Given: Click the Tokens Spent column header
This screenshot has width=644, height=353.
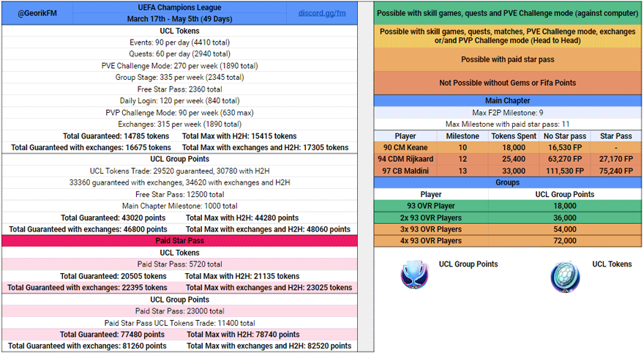Looking at the screenshot, I should point(514,136).
